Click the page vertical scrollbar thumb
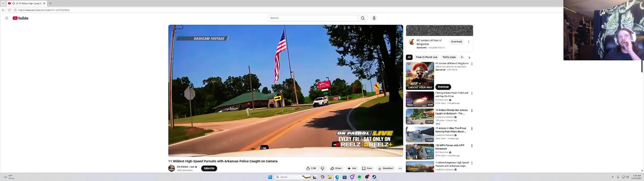This screenshot has height=181, width=644. pyautogui.click(x=642, y=66)
